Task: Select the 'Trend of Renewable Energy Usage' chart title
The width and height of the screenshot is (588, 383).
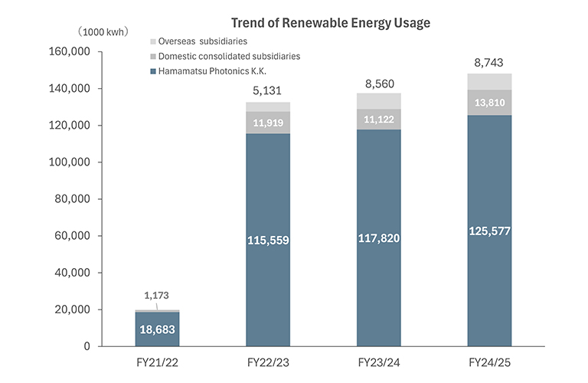Action: pos(330,23)
